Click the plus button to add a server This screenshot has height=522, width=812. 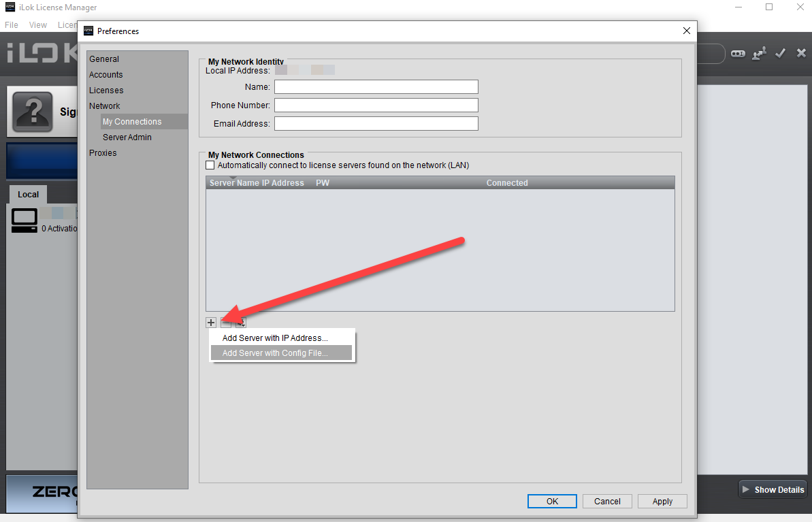(x=211, y=323)
